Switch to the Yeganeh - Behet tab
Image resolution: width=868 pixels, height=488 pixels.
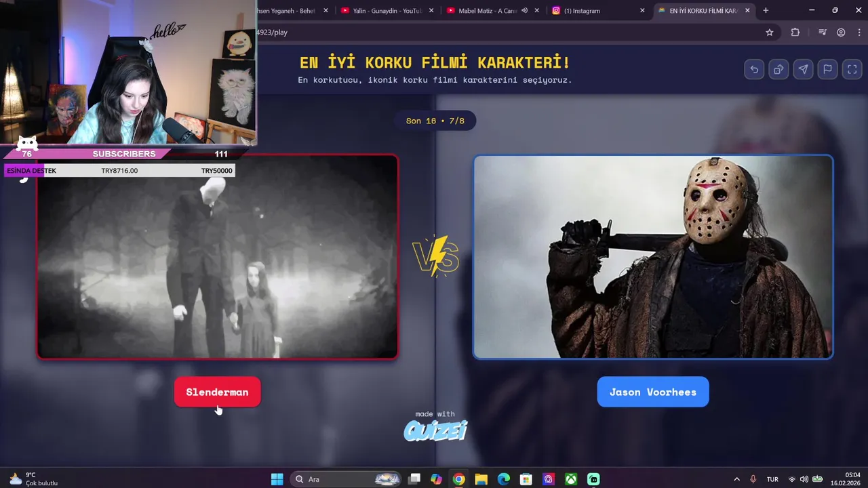294,10
